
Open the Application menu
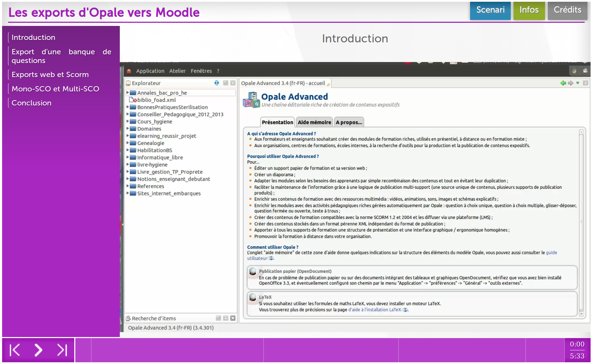pos(150,71)
